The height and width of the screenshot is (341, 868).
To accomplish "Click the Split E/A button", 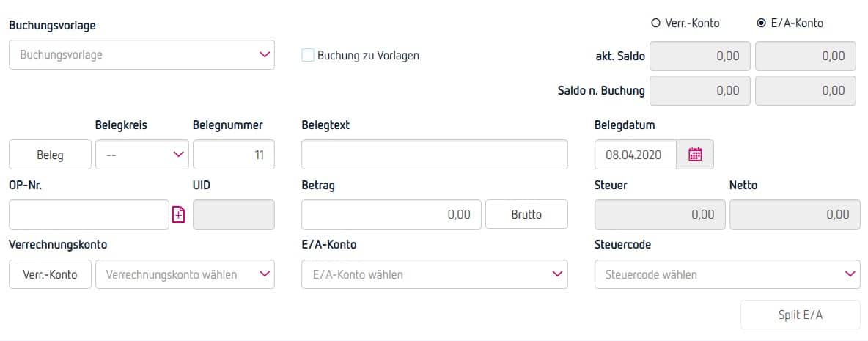I will click(x=800, y=315).
